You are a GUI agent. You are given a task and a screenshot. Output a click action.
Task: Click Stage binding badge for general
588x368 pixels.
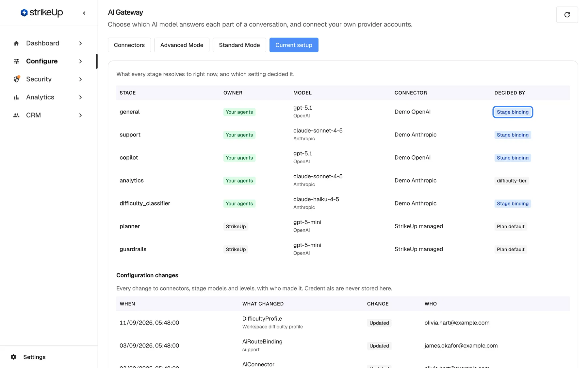(x=513, y=112)
